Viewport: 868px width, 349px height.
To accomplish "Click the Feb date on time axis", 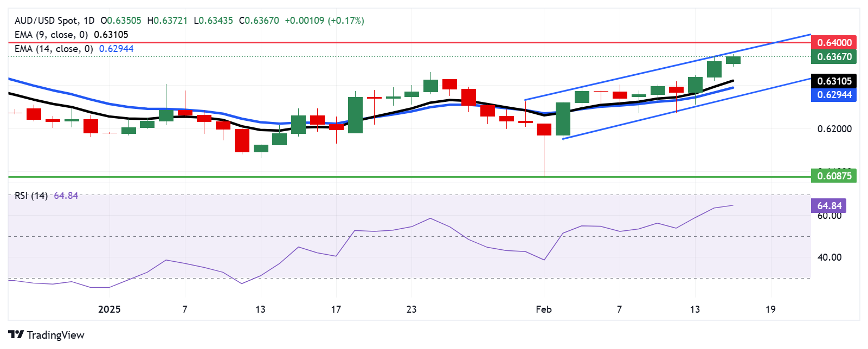I will [x=543, y=309].
